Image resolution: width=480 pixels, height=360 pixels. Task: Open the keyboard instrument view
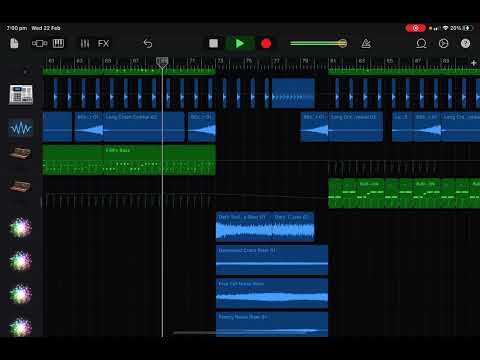pos(58,43)
